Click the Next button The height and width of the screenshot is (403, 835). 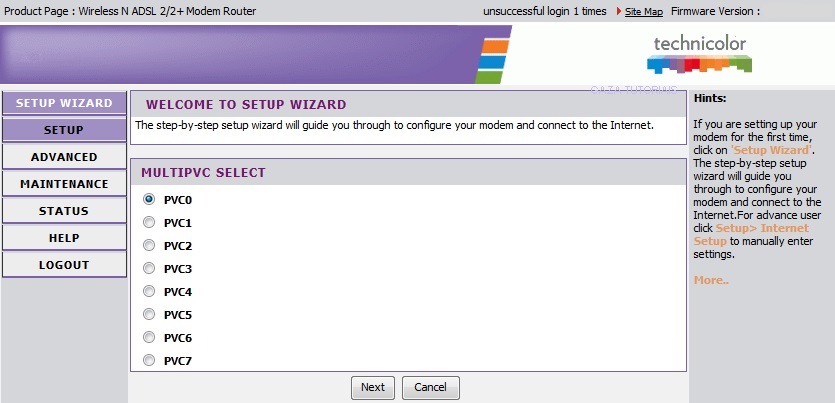click(373, 388)
